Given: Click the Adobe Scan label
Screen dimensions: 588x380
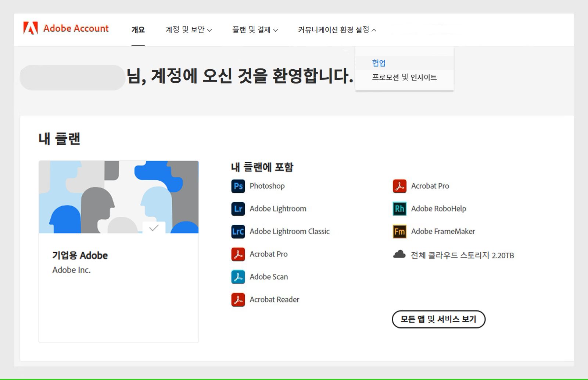Looking at the screenshot, I should coord(269,277).
